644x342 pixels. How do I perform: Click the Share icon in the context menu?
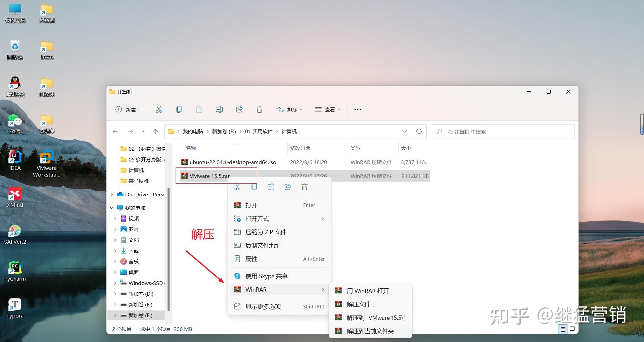(288, 187)
